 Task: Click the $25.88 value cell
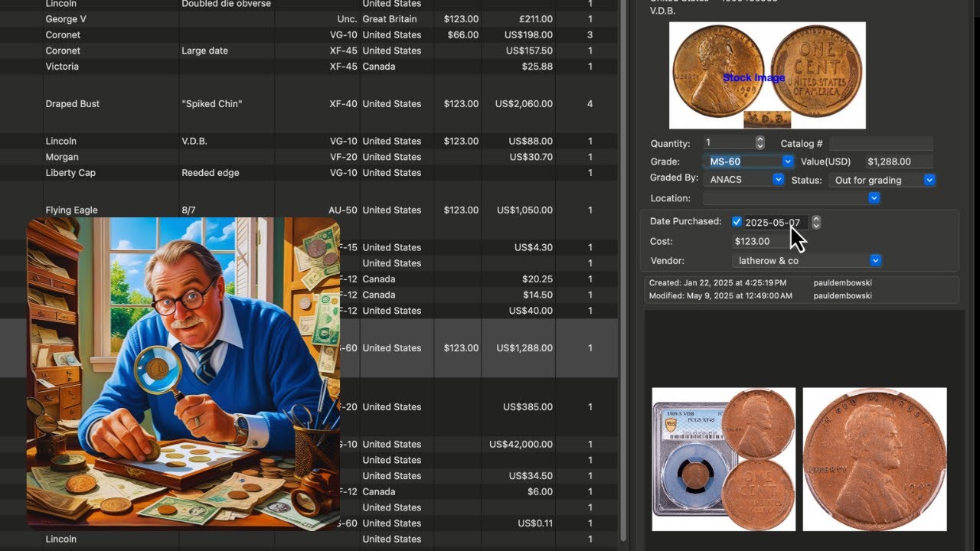537,67
